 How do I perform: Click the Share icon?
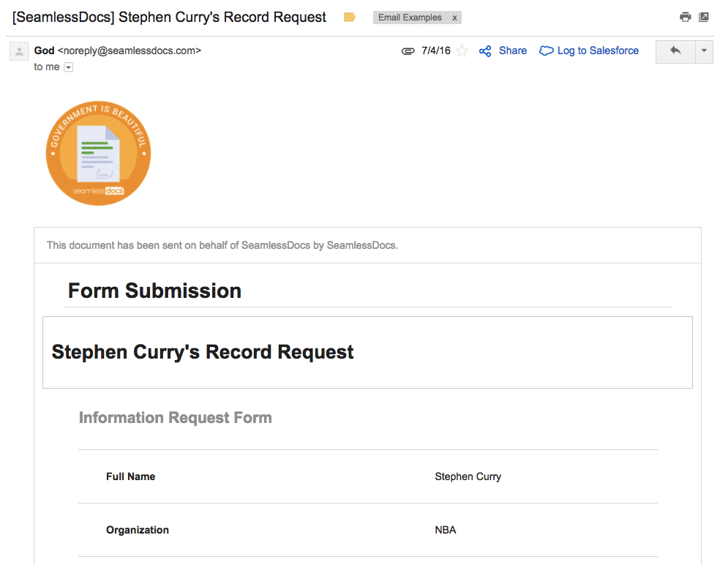tap(485, 51)
